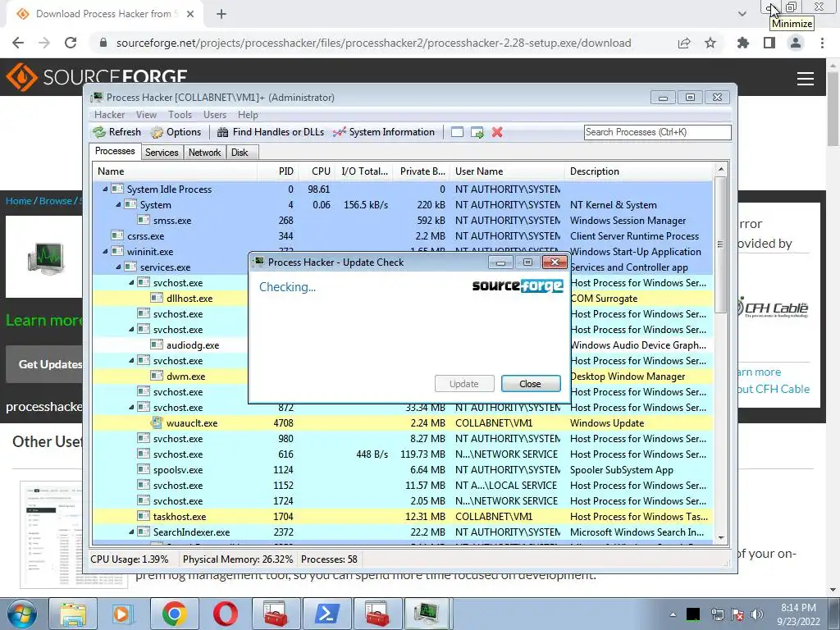This screenshot has width=840, height=630.
Task: Collapse the SearchIndexer.exe tree node
Action: click(x=131, y=532)
